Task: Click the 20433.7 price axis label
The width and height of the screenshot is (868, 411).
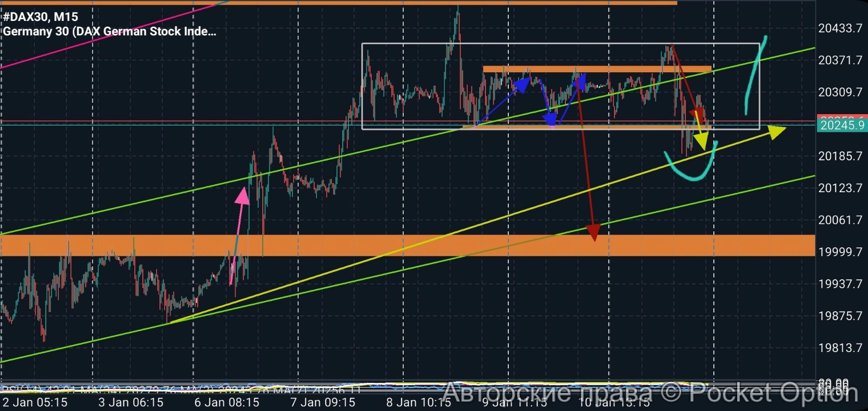Action: 840,29
